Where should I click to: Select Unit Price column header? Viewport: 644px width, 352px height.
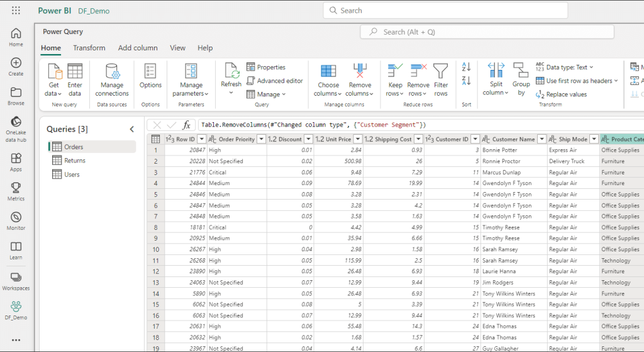(x=338, y=139)
